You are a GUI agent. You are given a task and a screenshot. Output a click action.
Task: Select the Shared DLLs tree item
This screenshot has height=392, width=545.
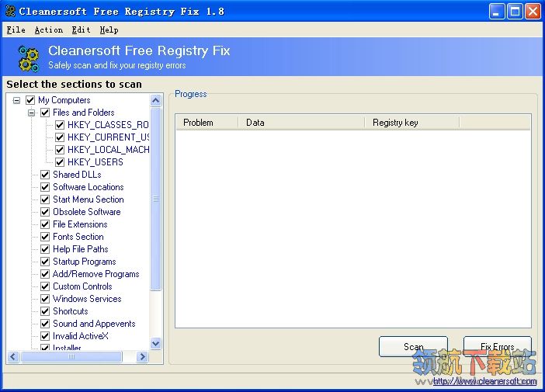click(77, 175)
